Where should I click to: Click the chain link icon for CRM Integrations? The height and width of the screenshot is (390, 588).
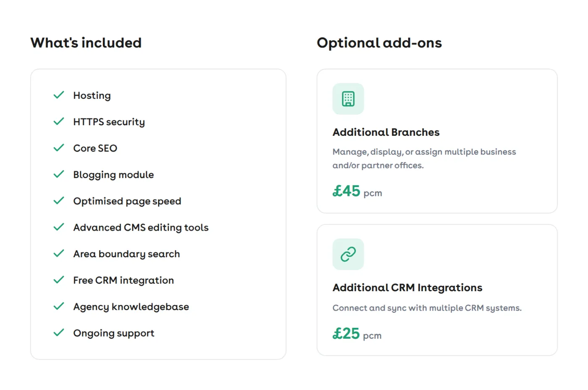(348, 254)
